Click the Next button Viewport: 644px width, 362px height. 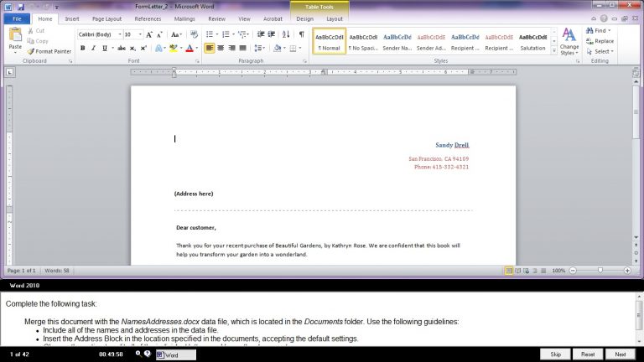(621, 354)
